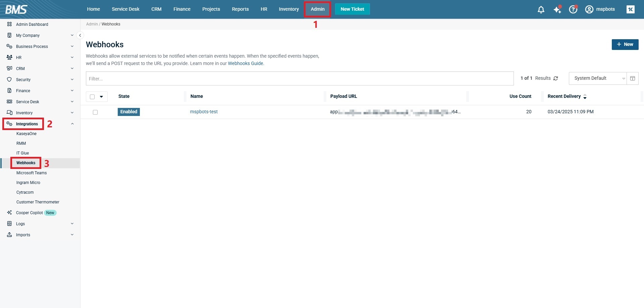The width and height of the screenshot is (644, 308).
Task: Open the Service Desk top menu
Action: click(x=125, y=9)
